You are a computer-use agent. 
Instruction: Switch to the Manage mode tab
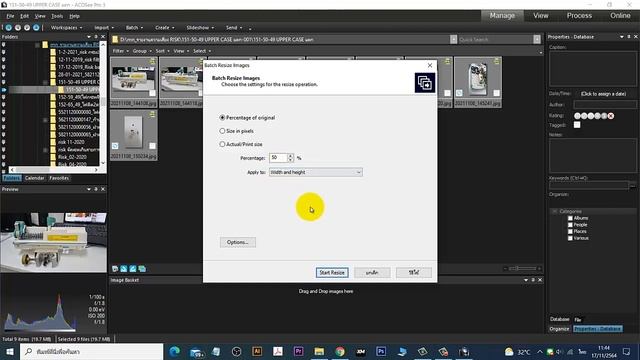click(x=502, y=16)
